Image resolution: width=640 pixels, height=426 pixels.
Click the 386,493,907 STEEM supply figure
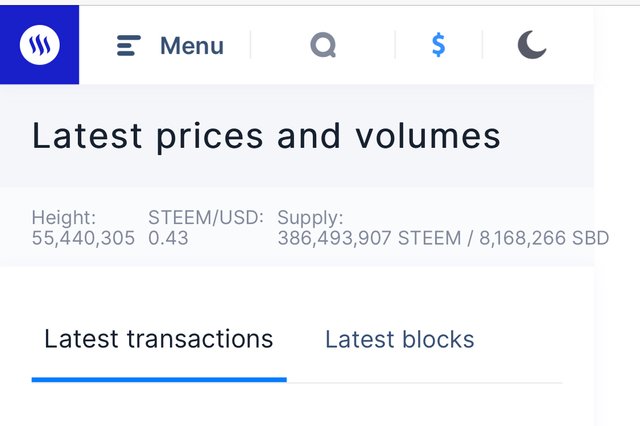click(x=369, y=238)
